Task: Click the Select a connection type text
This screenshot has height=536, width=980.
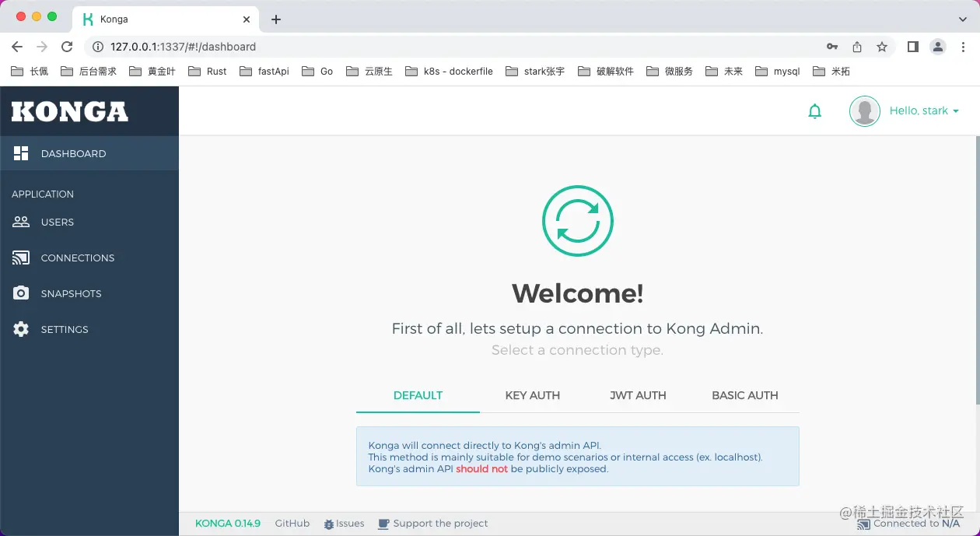Action: point(577,350)
